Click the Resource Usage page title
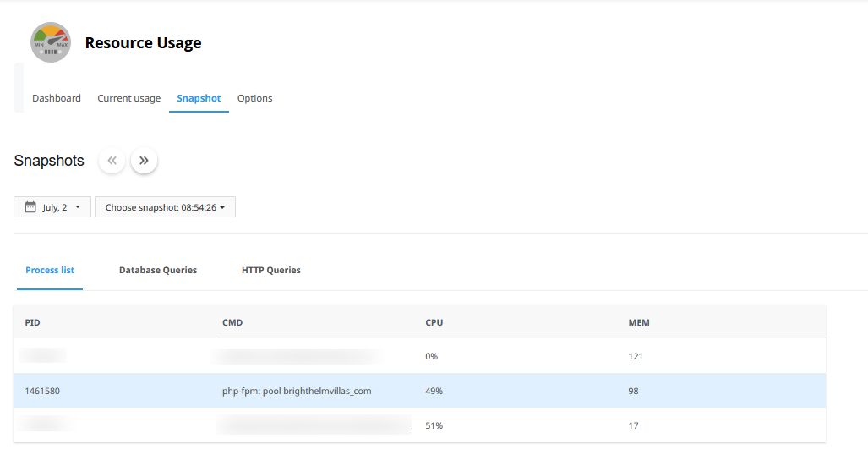Viewport: 868px width, 472px height. 143,43
